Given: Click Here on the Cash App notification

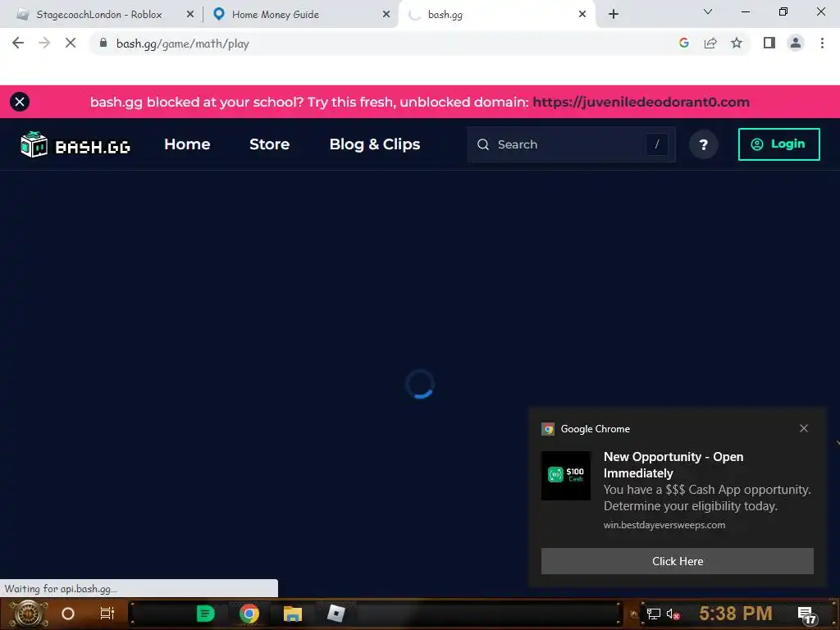Looking at the screenshot, I should 677,561.
